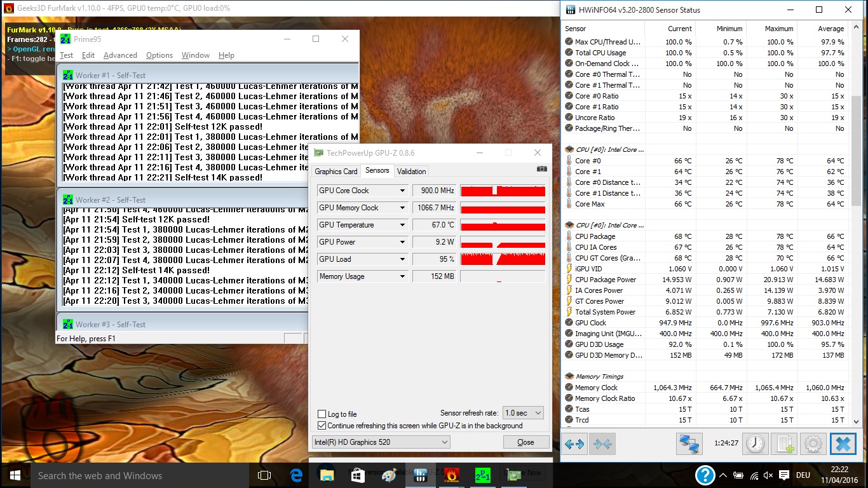The image size is (868, 488).
Task: Open Task View on the taskbar
Action: (x=264, y=475)
